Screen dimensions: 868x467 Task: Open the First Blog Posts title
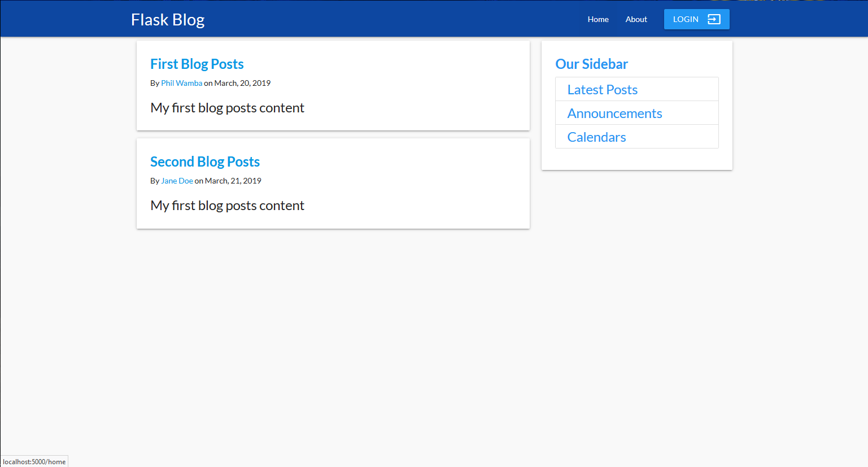(x=197, y=64)
